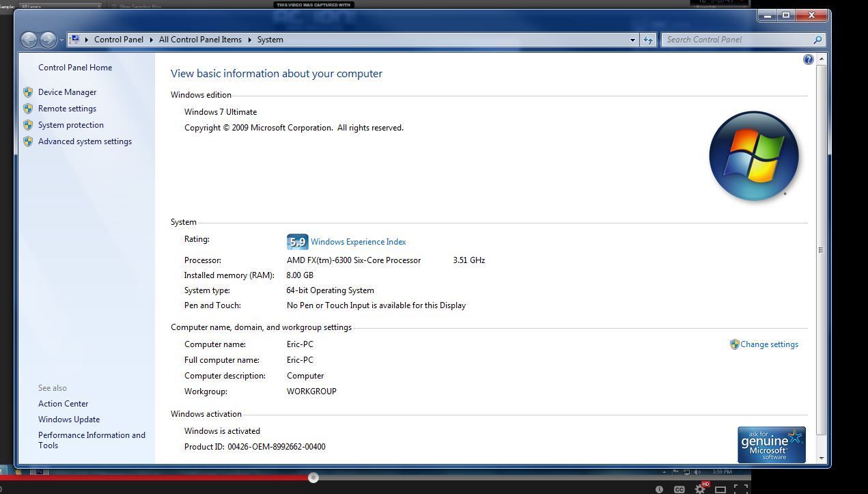Click Windows 7 Ultimate edition text
868x494 pixels.
click(x=221, y=112)
